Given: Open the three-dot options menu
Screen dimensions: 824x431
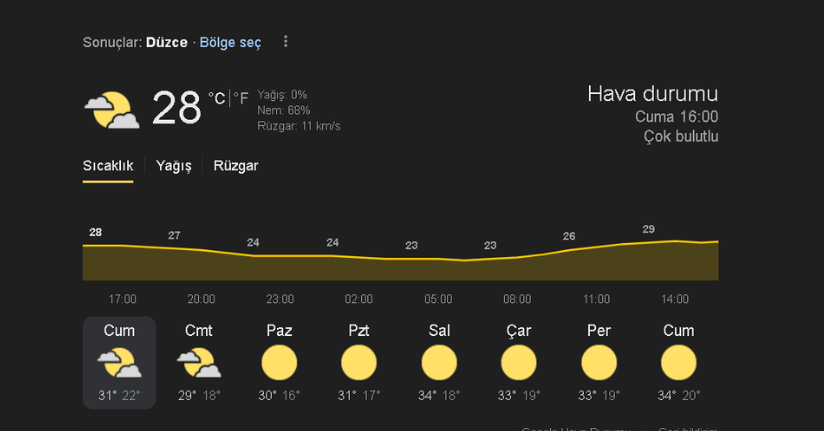Looking at the screenshot, I should pos(285,42).
